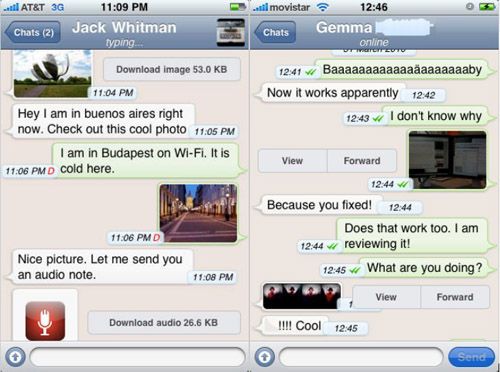Image resolution: width=500 pixels, height=372 pixels.
Task: Tap the Chats (2) back button
Action: point(33,32)
